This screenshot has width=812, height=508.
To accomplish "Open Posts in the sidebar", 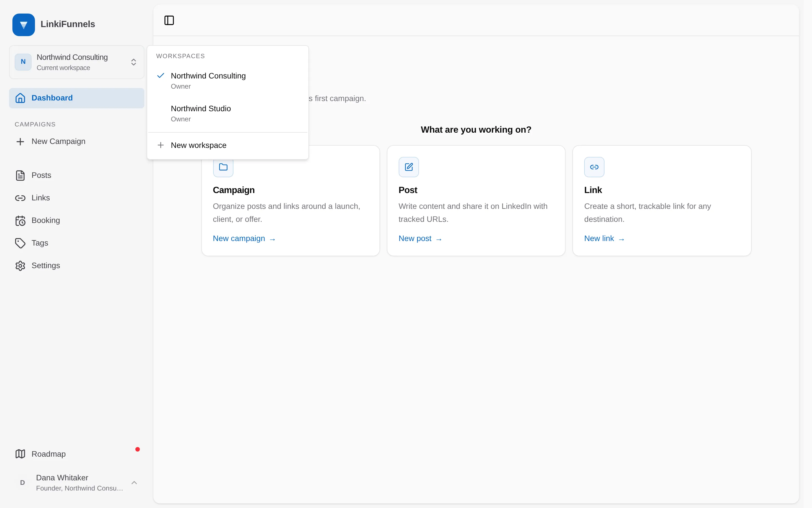I will click(x=76, y=175).
